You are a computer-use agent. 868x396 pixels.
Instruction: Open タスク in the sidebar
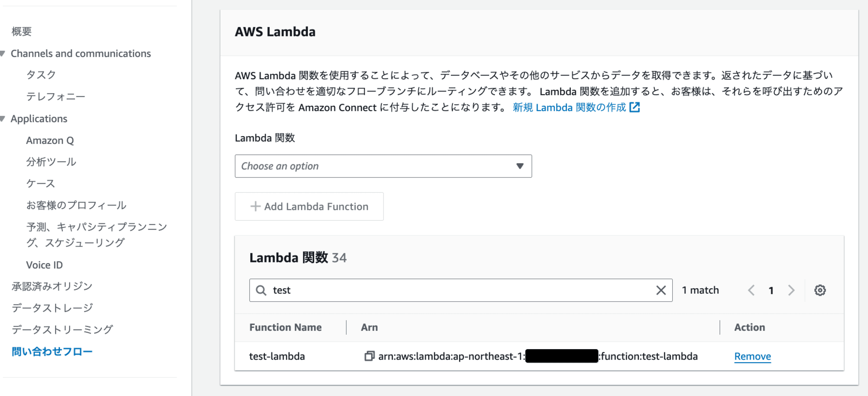pos(41,75)
